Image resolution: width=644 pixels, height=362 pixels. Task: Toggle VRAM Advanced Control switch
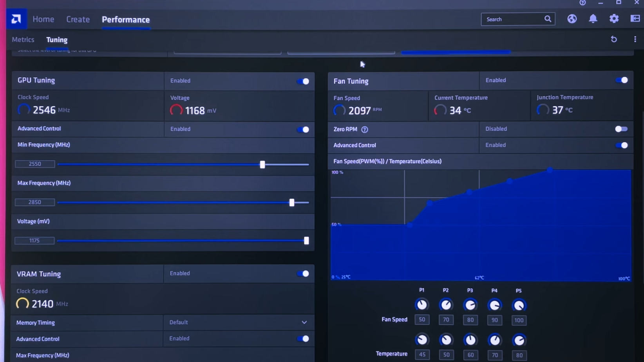pos(303,339)
